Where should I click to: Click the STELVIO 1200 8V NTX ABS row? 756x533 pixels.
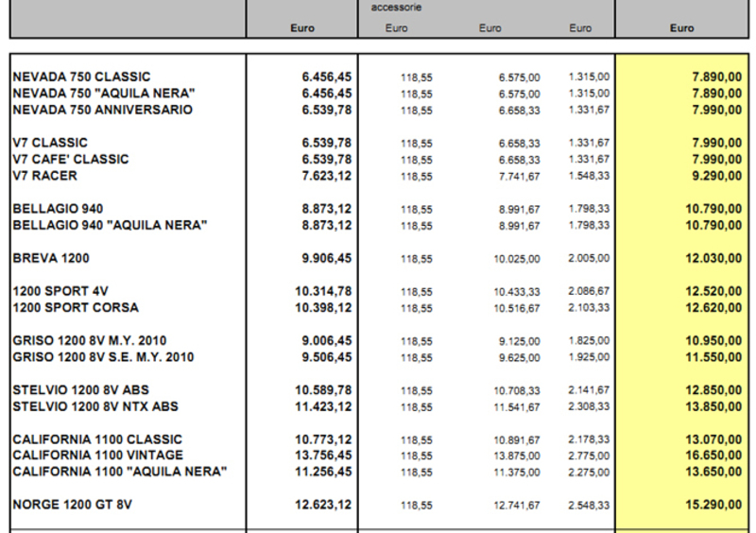coord(96,406)
